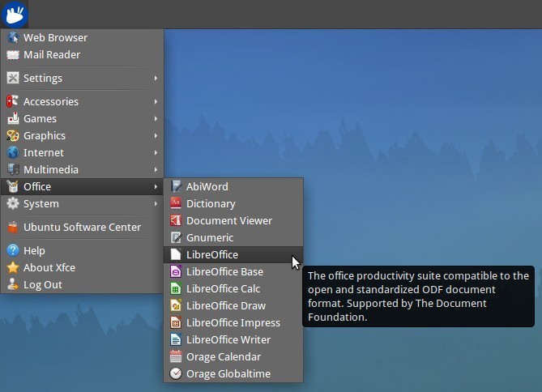Select the Settings menu label
Viewport: 542px width, 392px height.
tap(43, 79)
